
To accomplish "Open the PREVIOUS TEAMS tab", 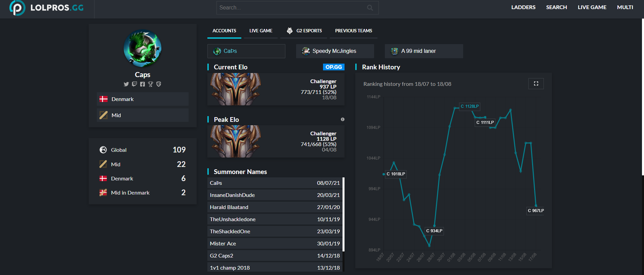I will (x=354, y=31).
